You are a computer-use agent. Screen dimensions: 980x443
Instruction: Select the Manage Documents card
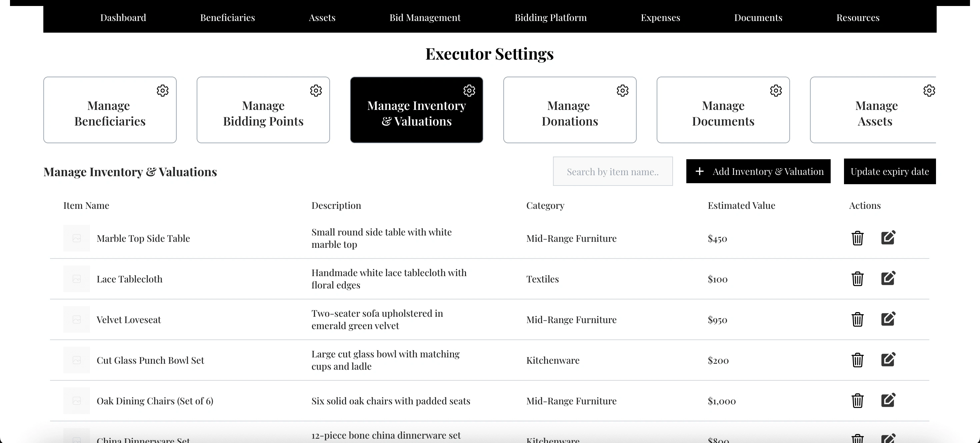coord(723,110)
